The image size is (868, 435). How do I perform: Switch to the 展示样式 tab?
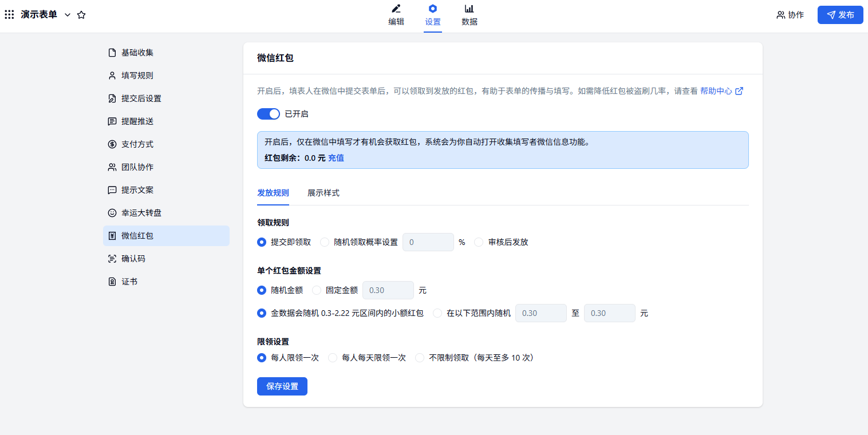tap(323, 193)
